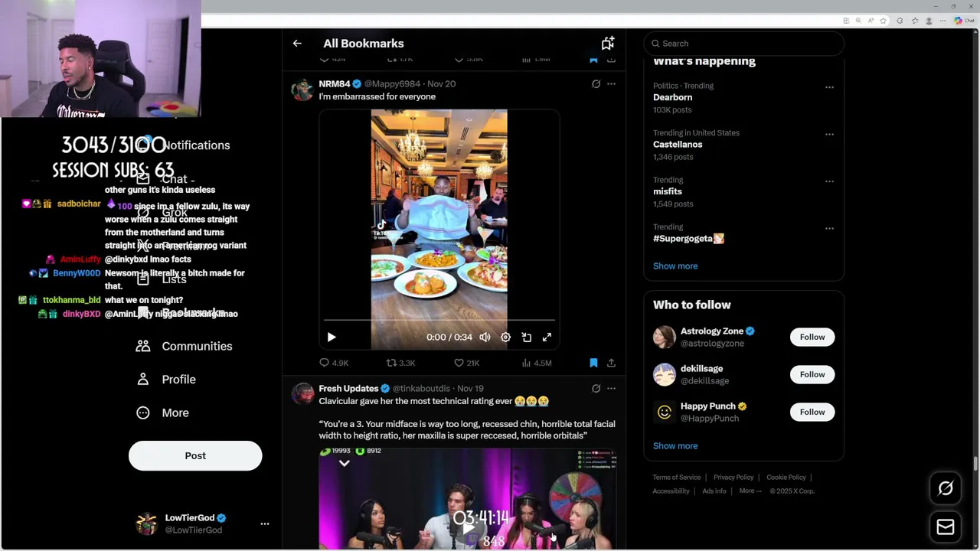Follow Happy Punch
The width and height of the screenshot is (980, 551).
pyautogui.click(x=812, y=412)
